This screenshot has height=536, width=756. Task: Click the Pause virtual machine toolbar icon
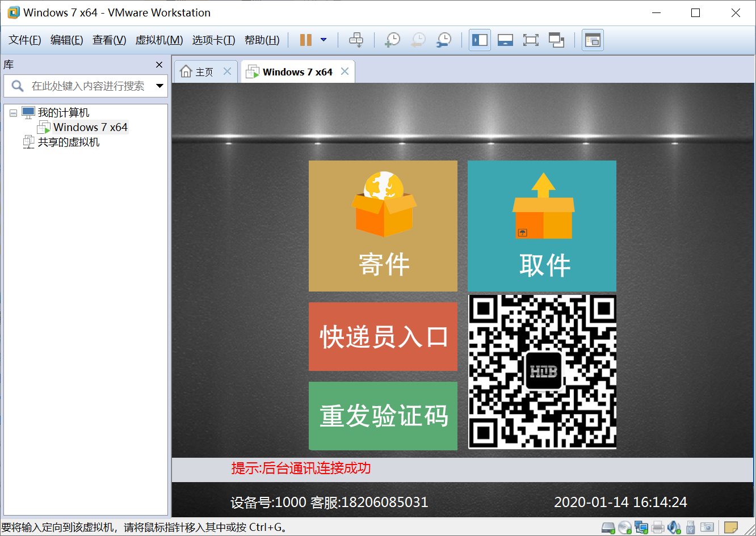(x=306, y=40)
